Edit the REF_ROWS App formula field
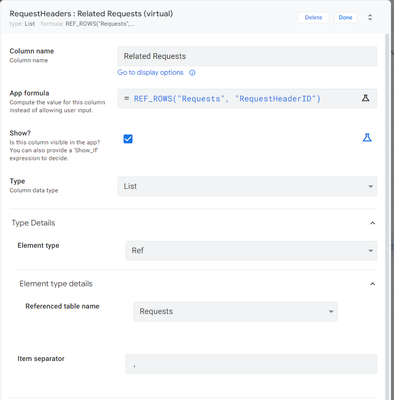The height and width of the screenshot is (400, 394). (x=247, y=98)
